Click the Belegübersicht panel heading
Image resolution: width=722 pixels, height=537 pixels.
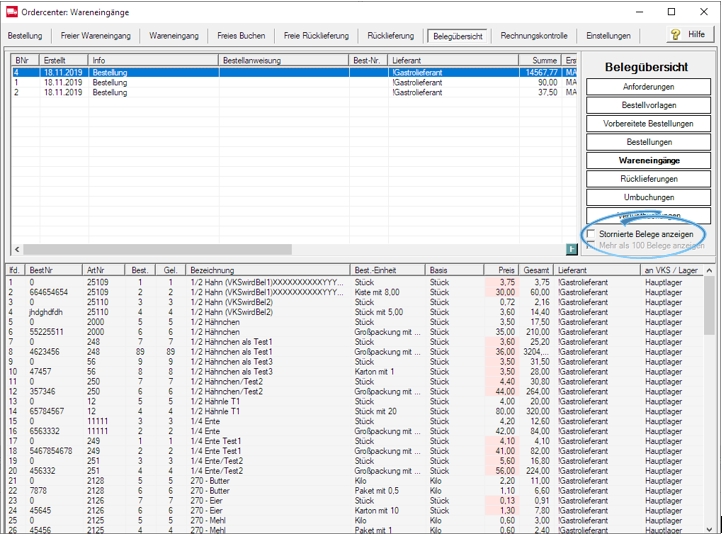646,67
